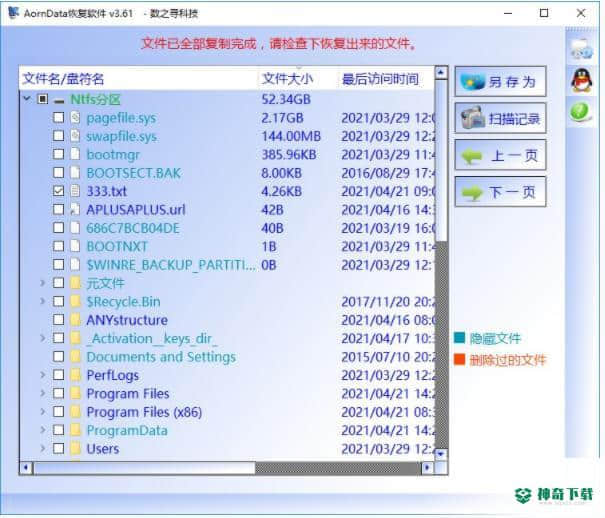
Task: Click the Ntfs分区 drive icon
Action: click(59, 100)
